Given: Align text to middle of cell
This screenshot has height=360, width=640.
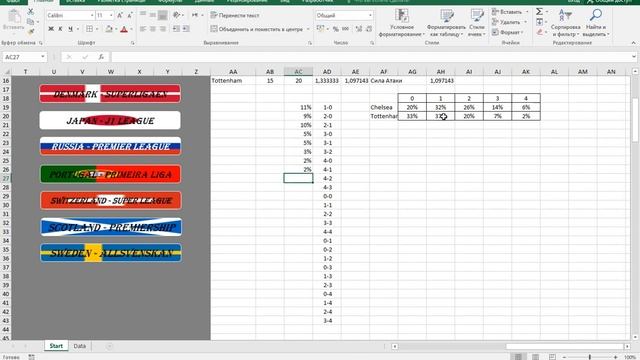Looking at the screenshot, I should 153,15.
